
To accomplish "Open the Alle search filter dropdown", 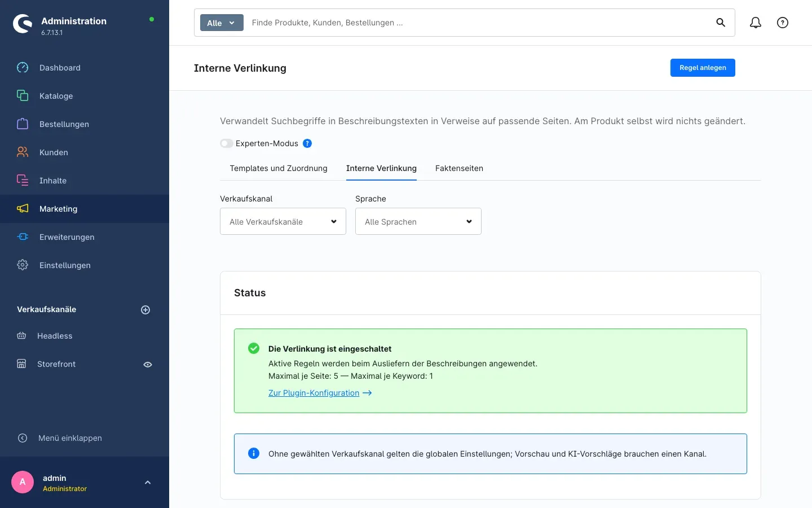I will tap(222, 23).
